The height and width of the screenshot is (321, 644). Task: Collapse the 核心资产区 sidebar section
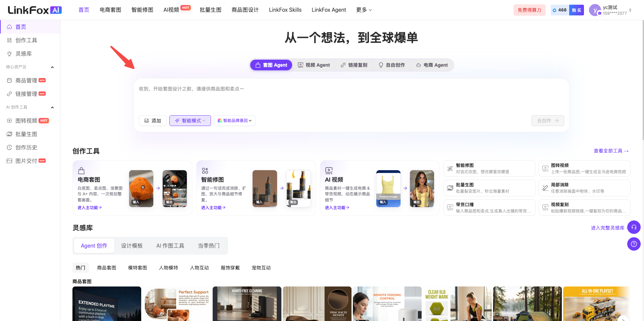point(52,67)
